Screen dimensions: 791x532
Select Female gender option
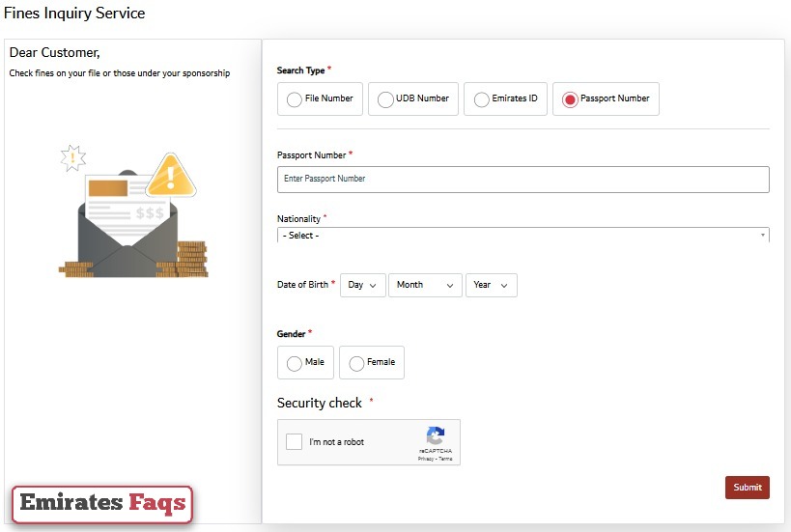tap(356, 363)
